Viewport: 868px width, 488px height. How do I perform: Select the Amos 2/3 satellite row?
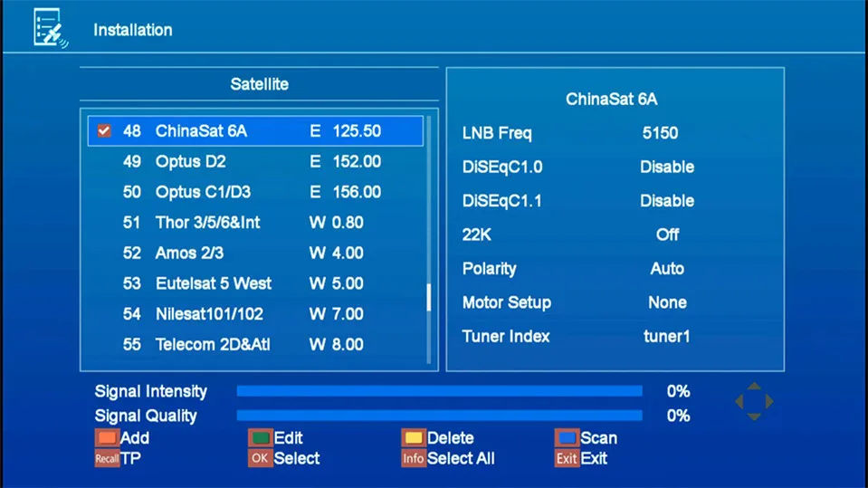(256, 254)
